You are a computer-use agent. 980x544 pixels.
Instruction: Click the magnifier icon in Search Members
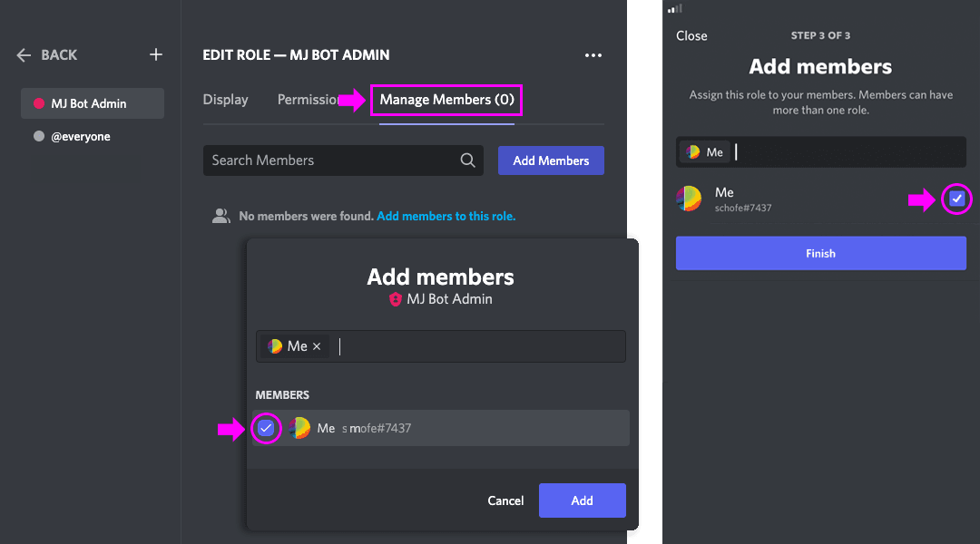pos(467,160)
